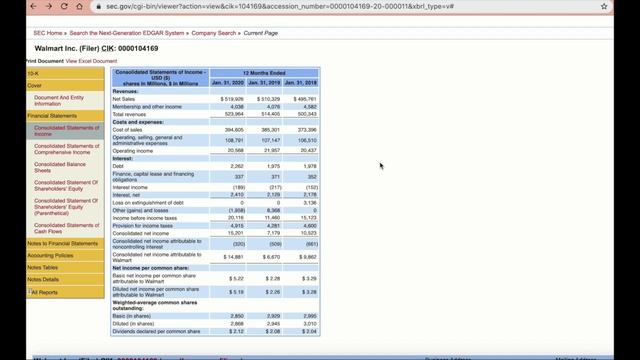Screen dimensions: 640x360
Task: Click the 523,964 total revenues value
Action: point(234,114)
